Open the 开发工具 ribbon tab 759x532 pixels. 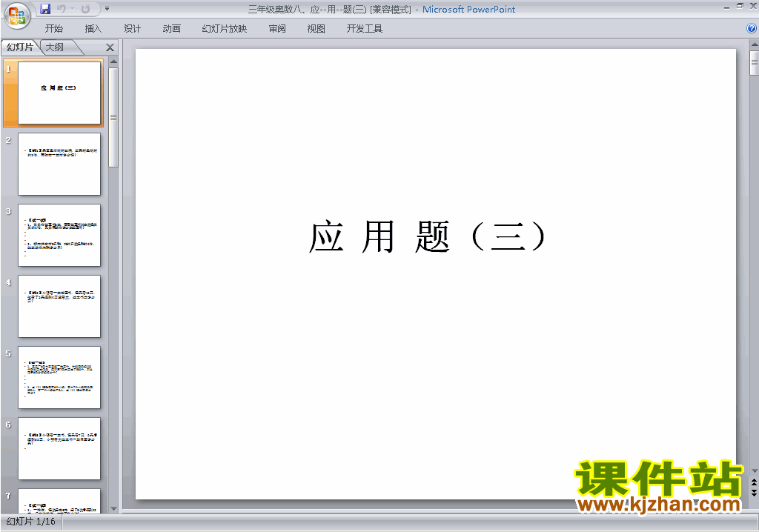tap(364, 29)
